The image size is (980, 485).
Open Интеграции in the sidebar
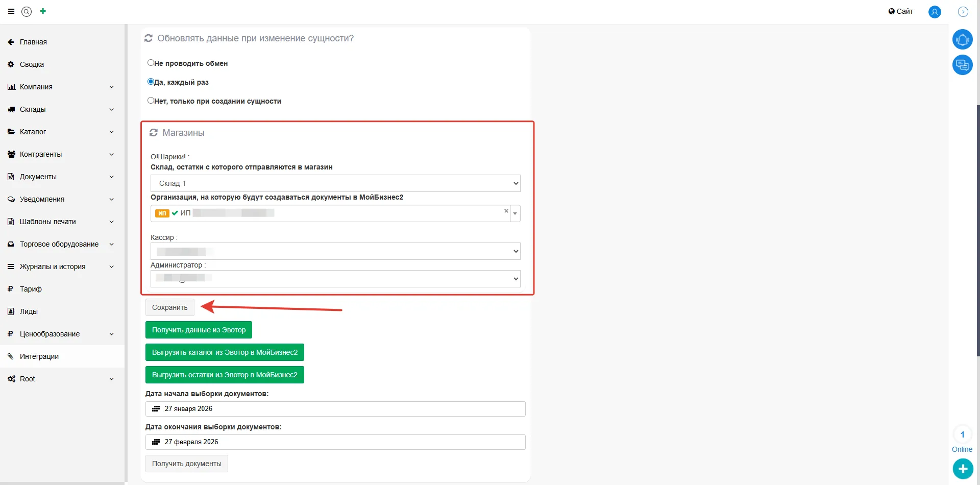pyautogui.click(x=39, y=356)
